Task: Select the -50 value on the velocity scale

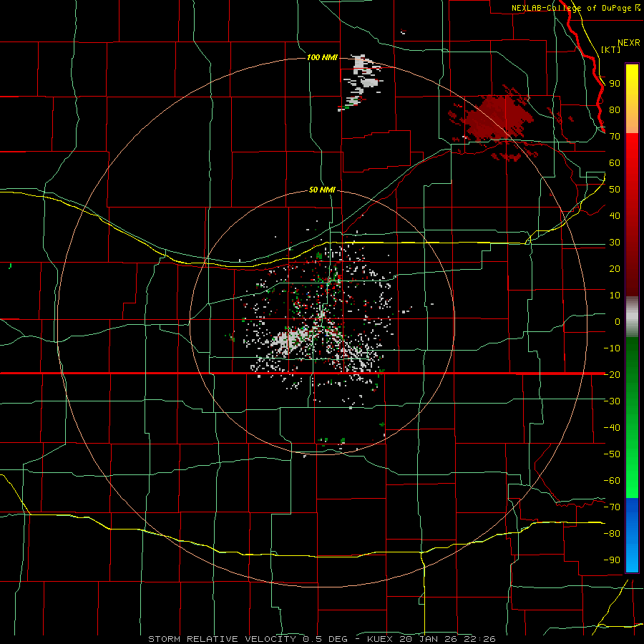Action: coord(612,454)
